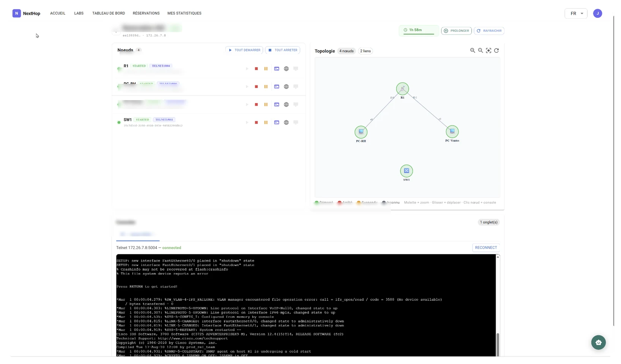Click the '1 onglet(s)' console badge

point(489,222)
